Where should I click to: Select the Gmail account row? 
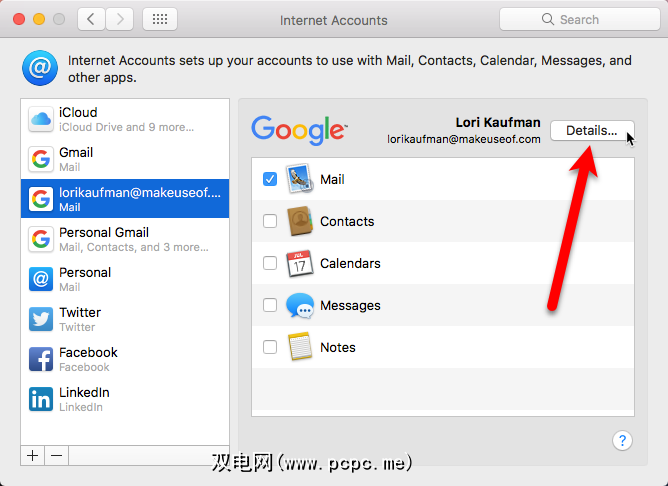coord(125,159)
